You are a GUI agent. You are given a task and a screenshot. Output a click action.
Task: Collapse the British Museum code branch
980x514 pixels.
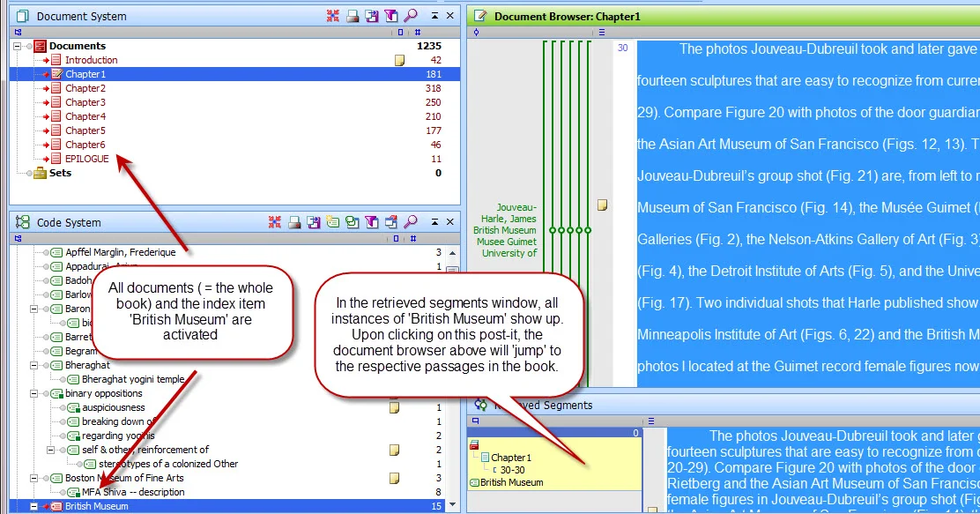coord(33,506)
